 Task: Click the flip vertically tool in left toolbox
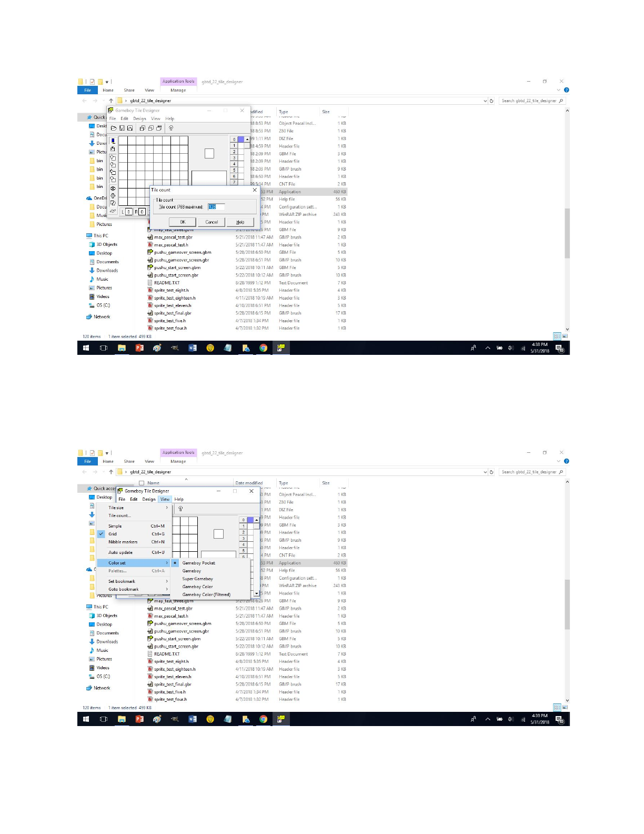[113, 196]
